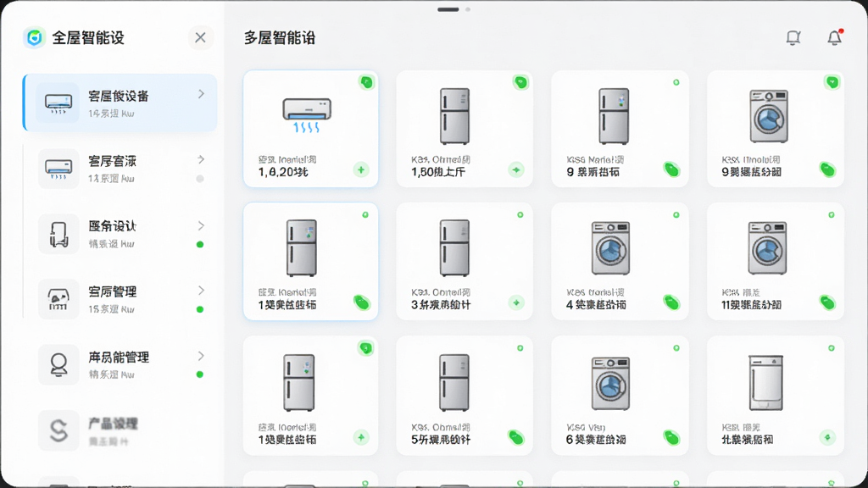The image size is (868, 488).
Task: Open the bell with the red notification dot
Action: (x=835, y=37)
